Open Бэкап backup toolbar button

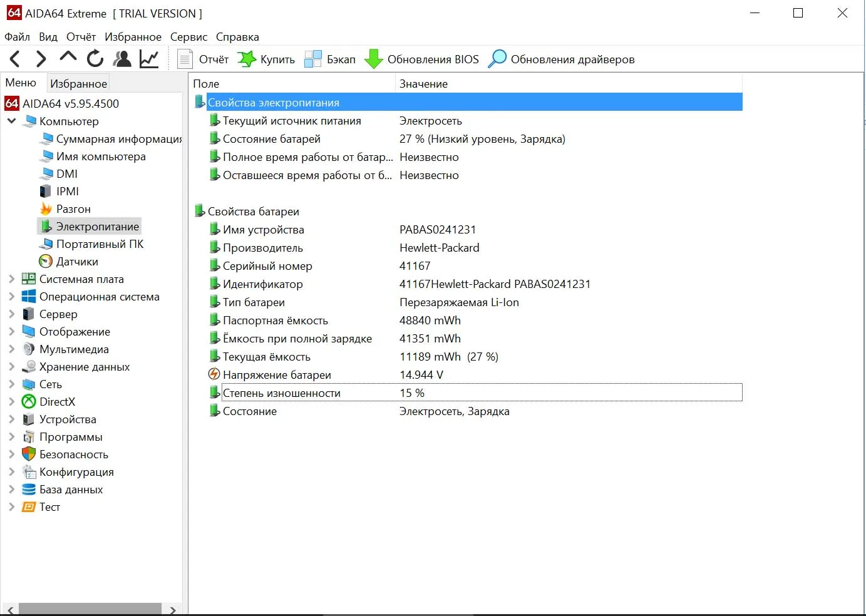click(x=330, y=59)
